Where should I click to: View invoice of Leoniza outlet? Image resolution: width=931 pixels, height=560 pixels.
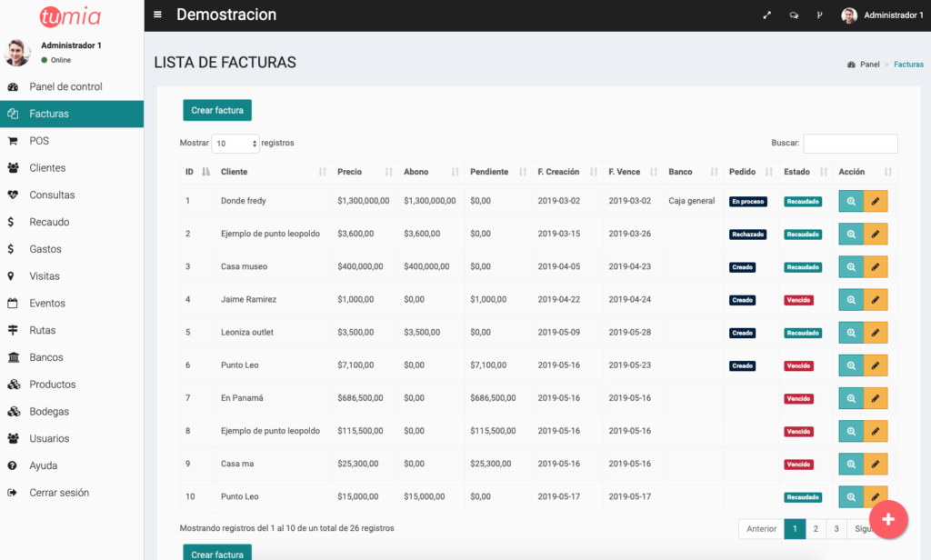(x=851, y=333)
